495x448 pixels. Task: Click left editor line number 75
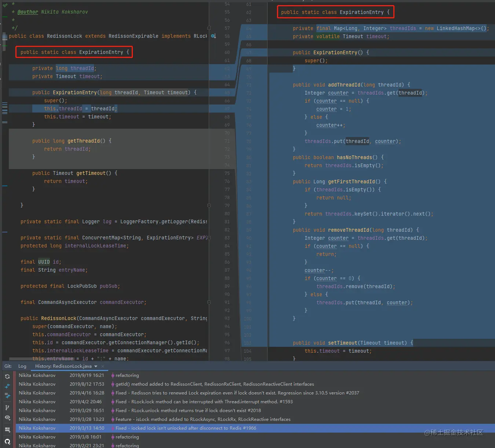[227, 173]
